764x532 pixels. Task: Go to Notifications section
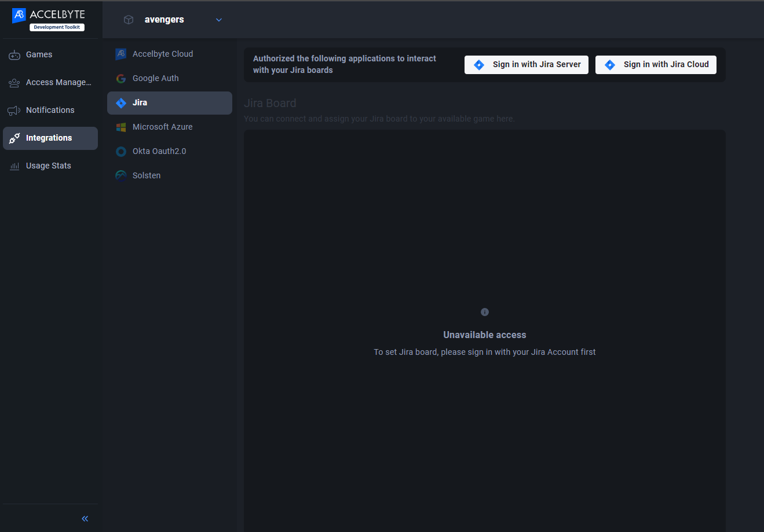click(x=50, y=111)
